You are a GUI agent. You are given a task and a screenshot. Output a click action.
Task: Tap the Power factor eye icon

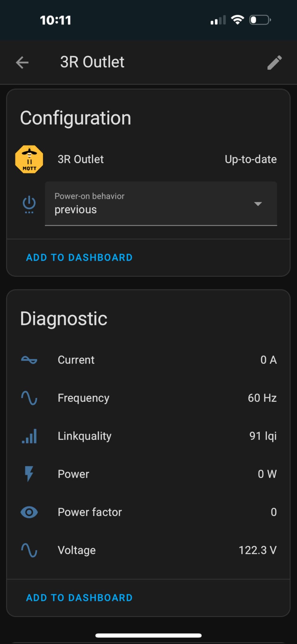click(x=29, y=512)
